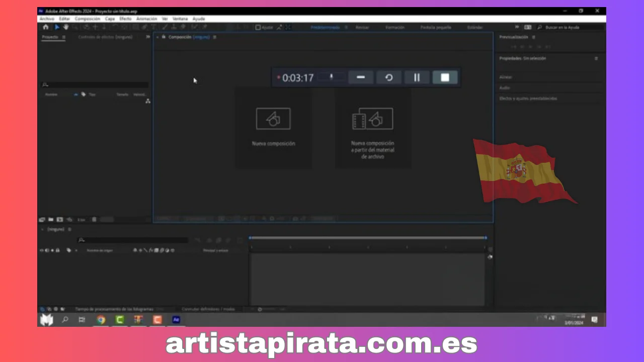
Task: Pause the screen recording
Action: tap(417, 77)
